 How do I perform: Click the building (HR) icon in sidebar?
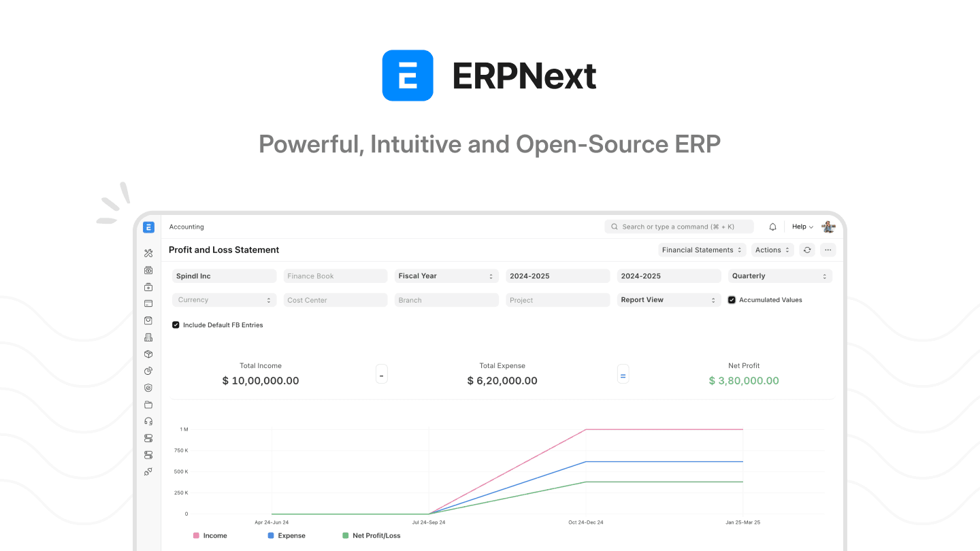pos(148,337)
